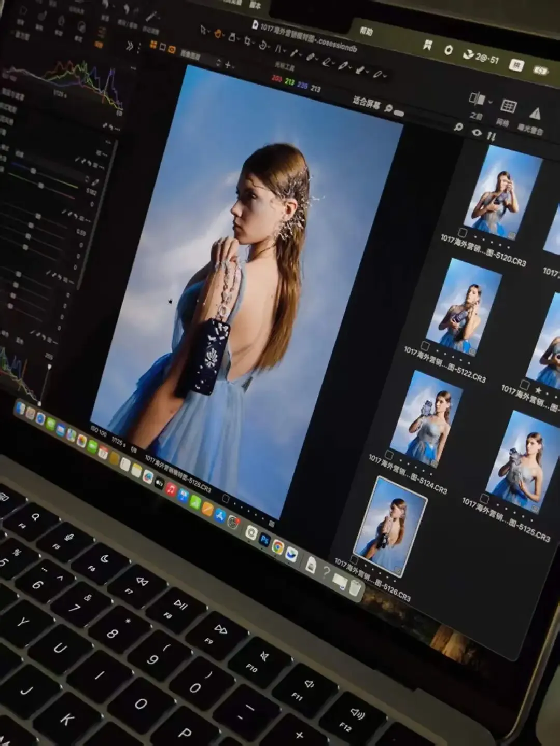The height and width of the screenshot is (746, 560).
Task: Open the Trash in the Dock
Action: click(355, 588)
